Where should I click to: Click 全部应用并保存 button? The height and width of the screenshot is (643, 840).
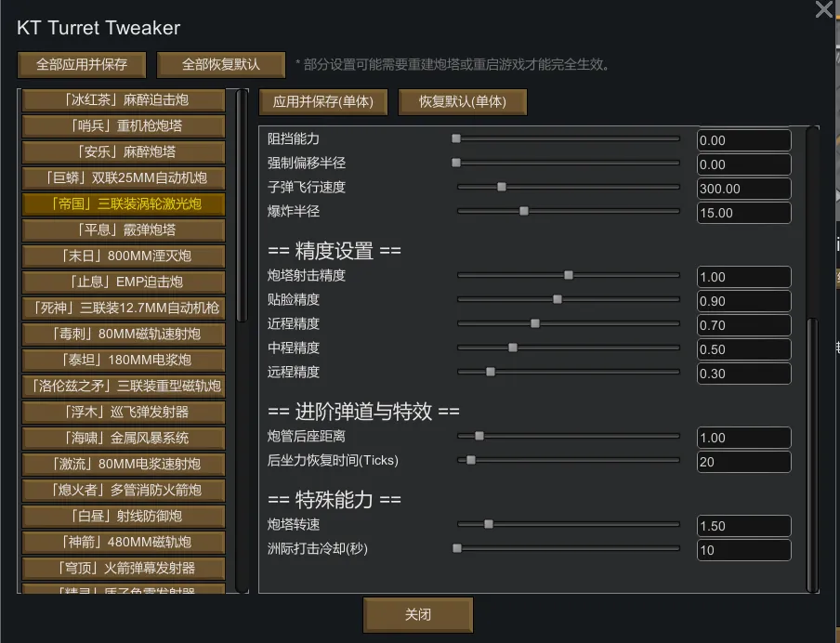[82, 65]
